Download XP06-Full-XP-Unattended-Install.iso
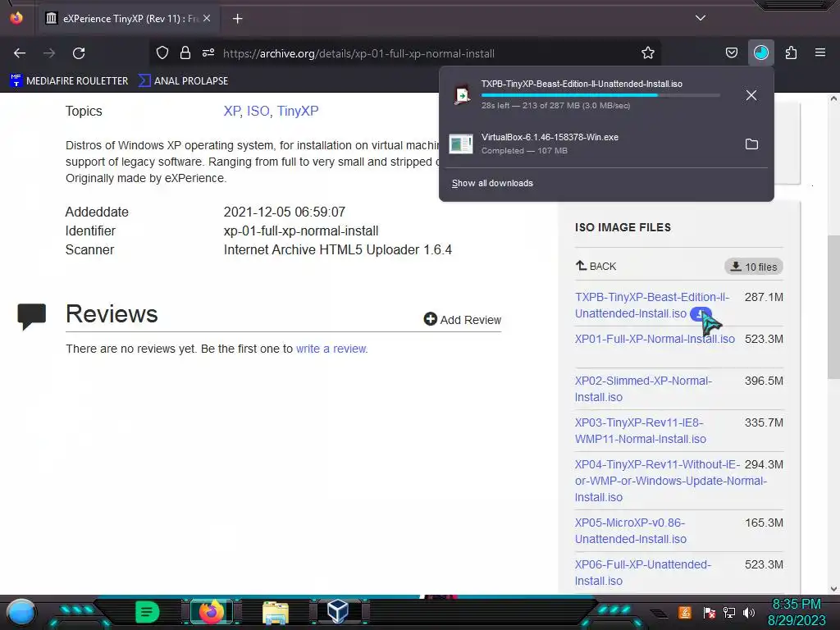This screenshot has width=840, height=630. [643, 573]
